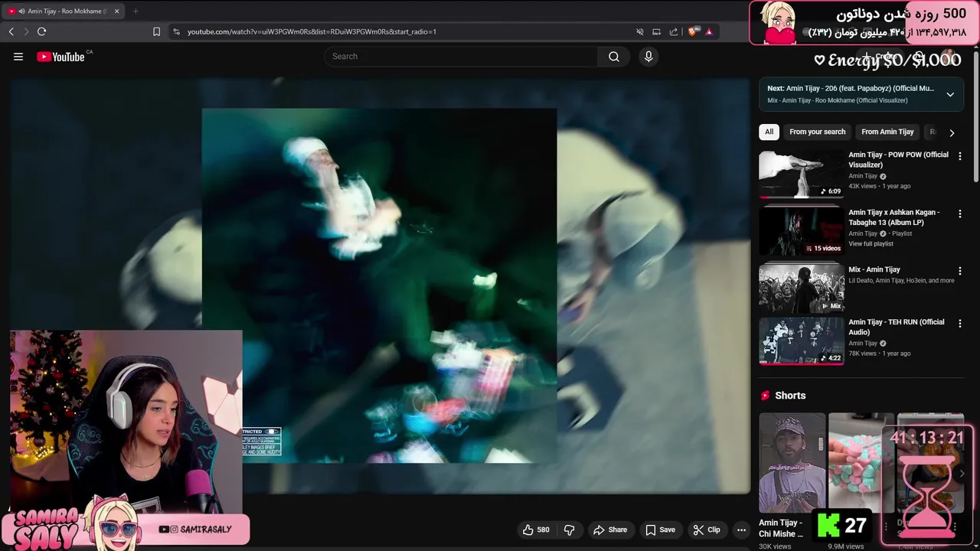Open the Chi Mishe short thumbnail
The width and height of the screenshot is (980, 551).
792,463
